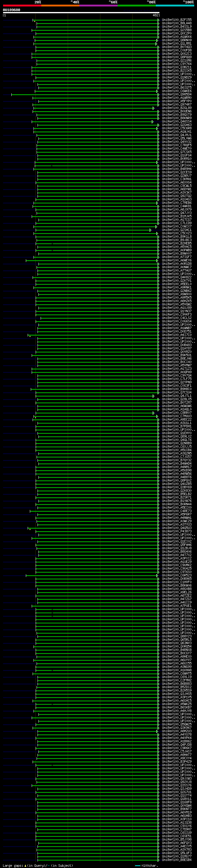Select hit label UniRef100_A1T123
Image resolution: width=197 pixels, height=868 pixels.
tap(176, 369)
